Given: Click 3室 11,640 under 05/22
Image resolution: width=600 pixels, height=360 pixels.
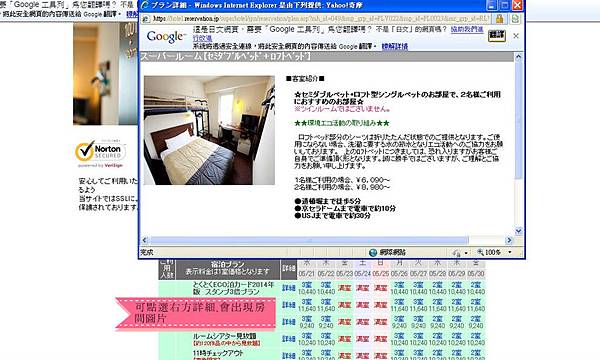Looking at the screenshot, I should pyautogui.click(x=326, y=305).
